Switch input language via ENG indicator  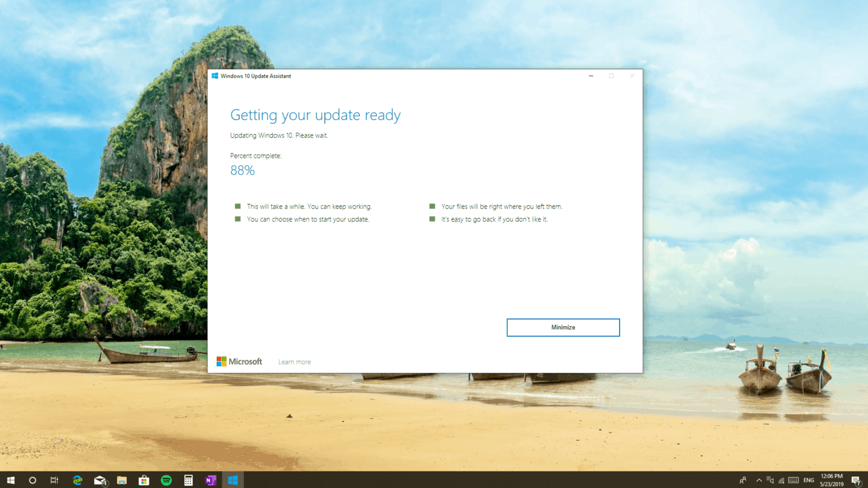(809, 480)
